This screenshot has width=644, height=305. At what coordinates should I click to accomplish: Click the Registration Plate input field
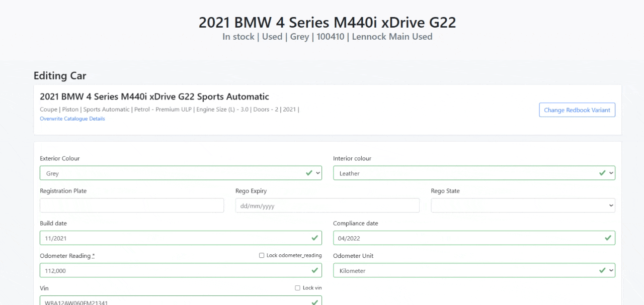[x=132, y=206]
